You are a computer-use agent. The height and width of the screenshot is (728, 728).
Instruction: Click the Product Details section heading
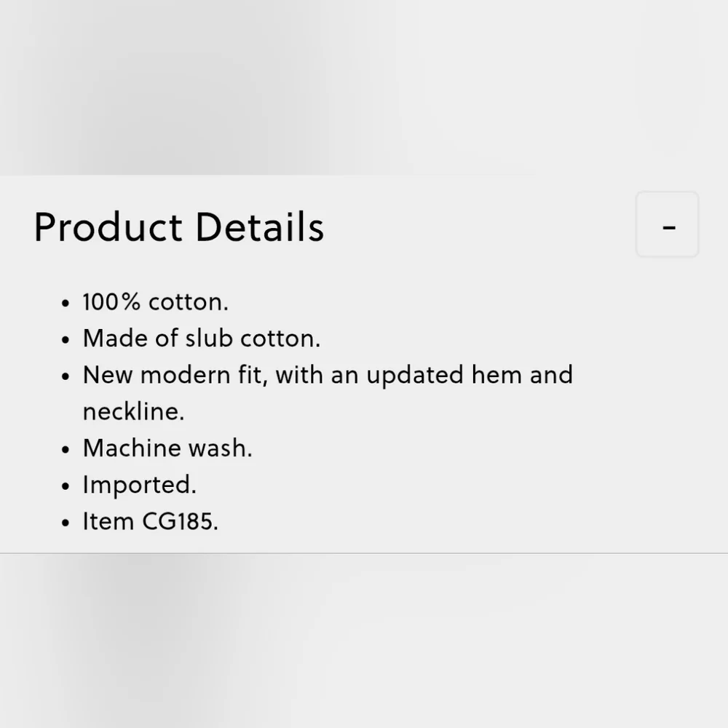coord(179,227)
